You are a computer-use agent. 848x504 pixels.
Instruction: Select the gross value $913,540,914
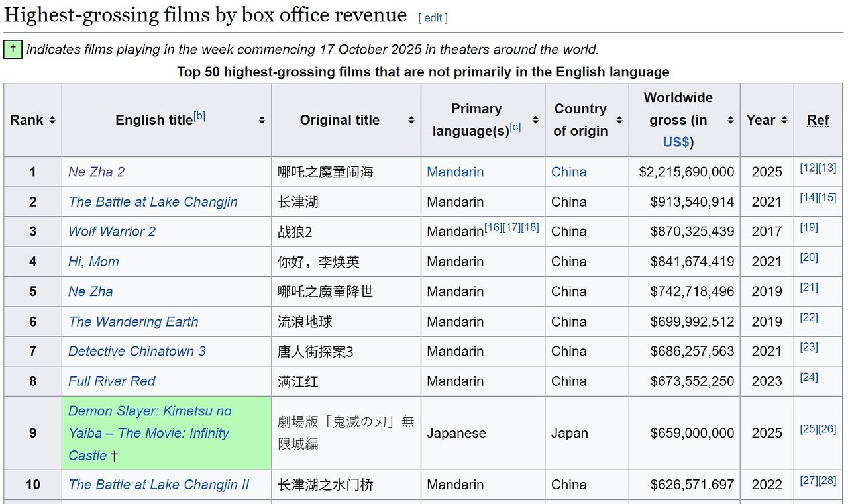click(x=692, y=202)
